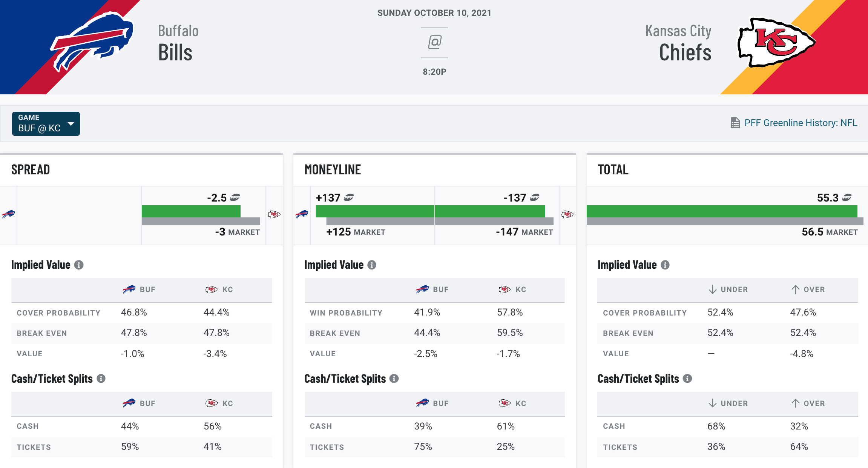
Task: Click BUF win probability 41.9%
Action: [427, 312]
